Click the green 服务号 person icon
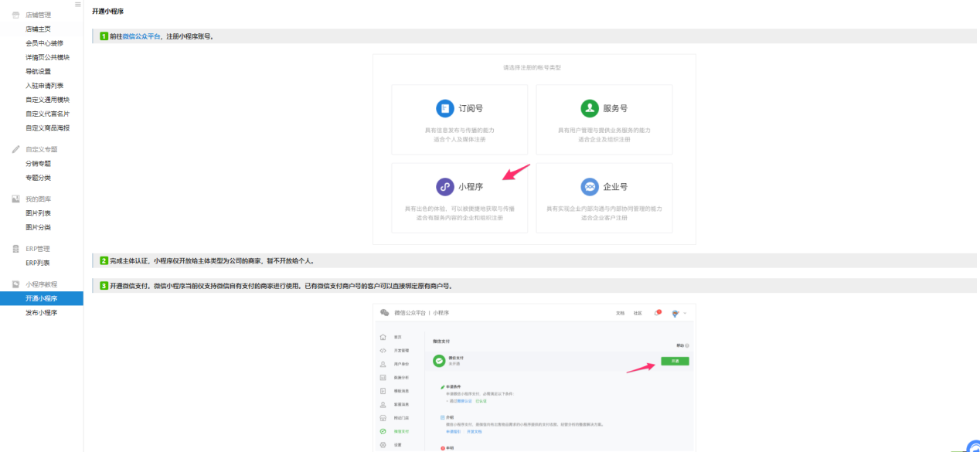 coord(590,108)
